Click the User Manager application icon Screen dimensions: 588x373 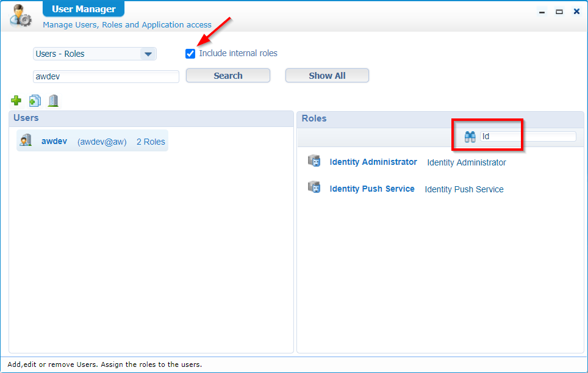pos(21,16)
